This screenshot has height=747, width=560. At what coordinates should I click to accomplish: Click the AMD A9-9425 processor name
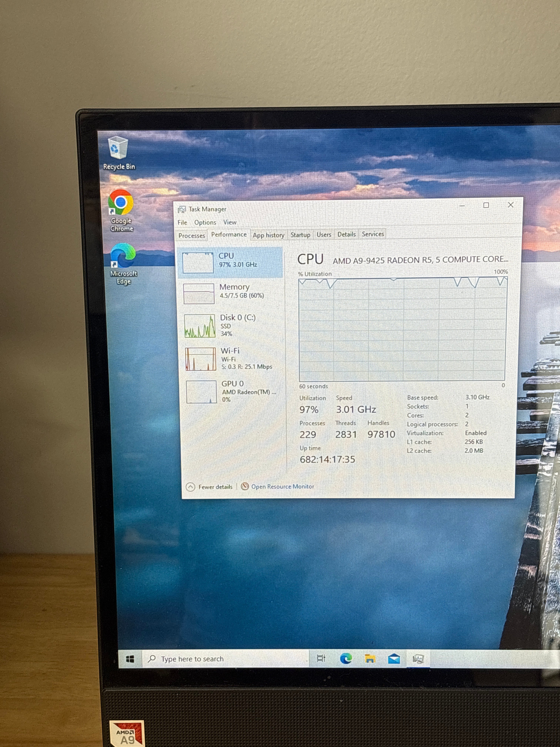point(420,260)
